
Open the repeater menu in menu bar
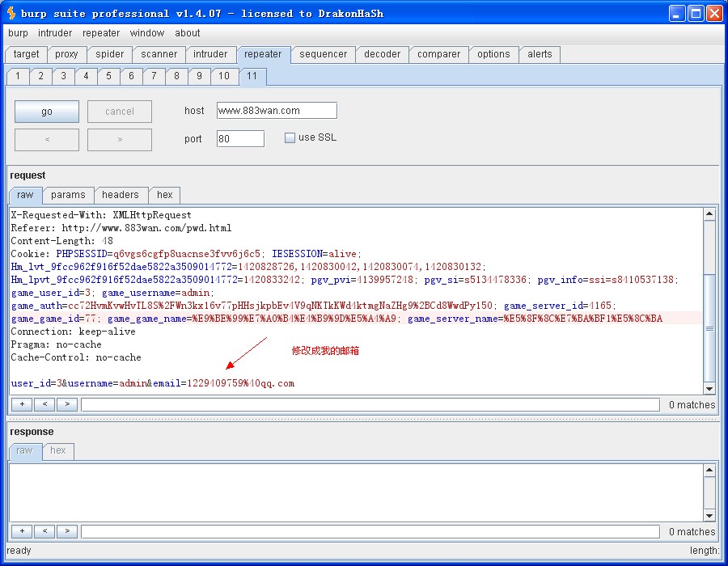tap(101, 33)
